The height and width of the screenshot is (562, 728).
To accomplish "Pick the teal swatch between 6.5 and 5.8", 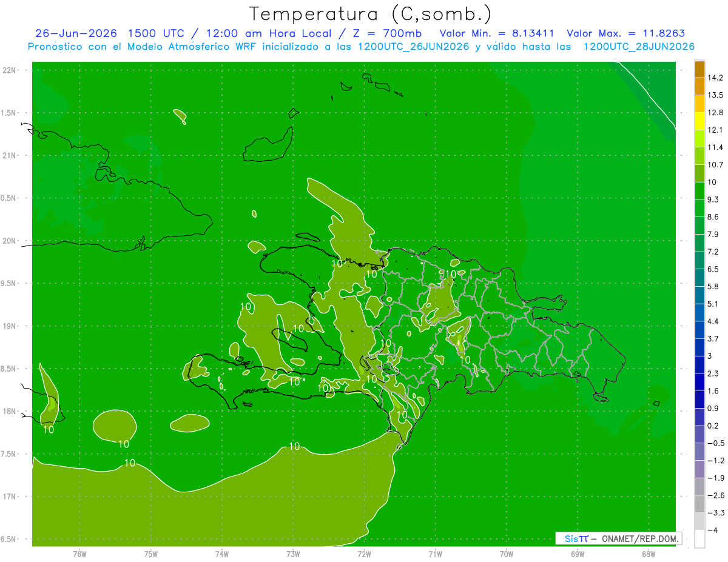I will [700, 278].
